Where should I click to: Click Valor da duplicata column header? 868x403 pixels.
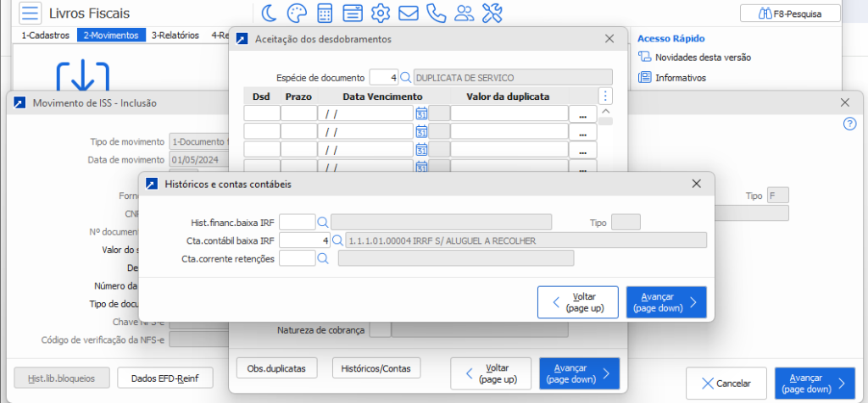tap(509, 97)
